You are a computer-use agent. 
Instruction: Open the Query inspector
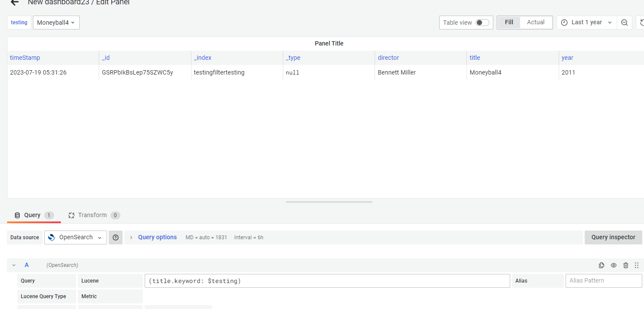click(613, 237)
